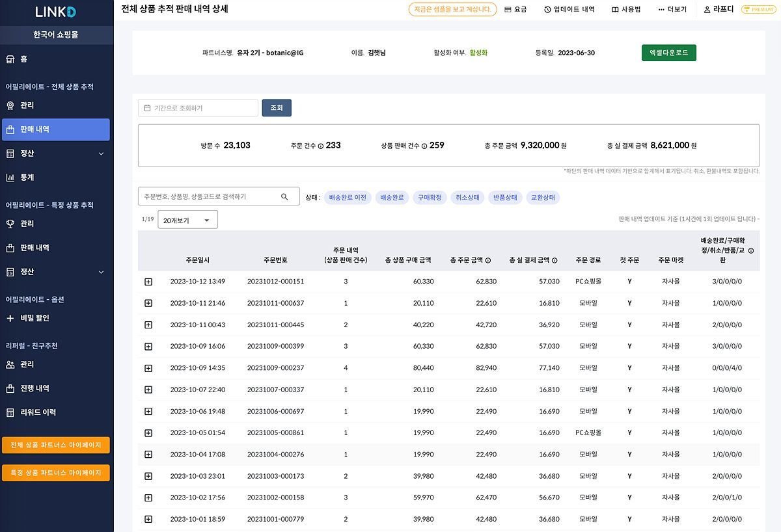
Task: Click the 조회 search button
Action: [277, 108]
